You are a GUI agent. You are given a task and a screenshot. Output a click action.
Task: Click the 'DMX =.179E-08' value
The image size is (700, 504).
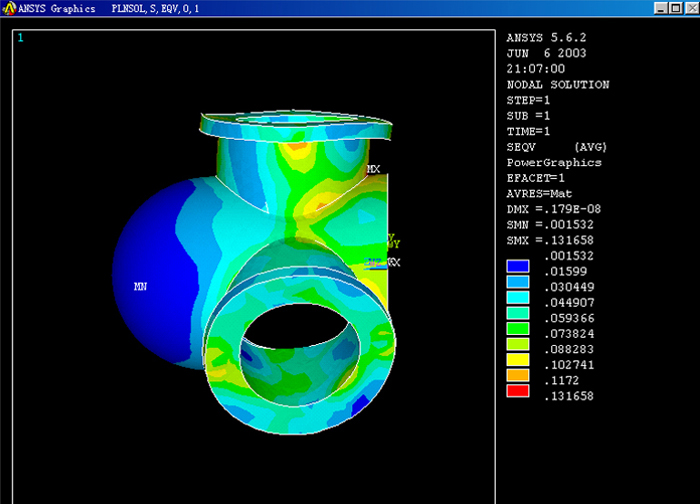click(554, 209)
